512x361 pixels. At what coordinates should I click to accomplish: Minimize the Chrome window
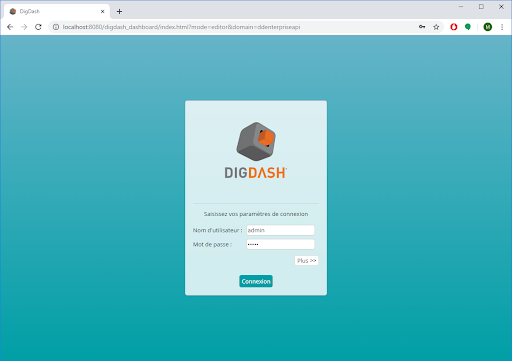[461, 7]
